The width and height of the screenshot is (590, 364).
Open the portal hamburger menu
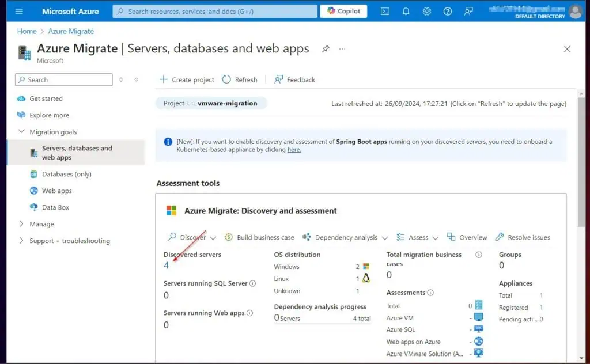click(x=19, y=12)
